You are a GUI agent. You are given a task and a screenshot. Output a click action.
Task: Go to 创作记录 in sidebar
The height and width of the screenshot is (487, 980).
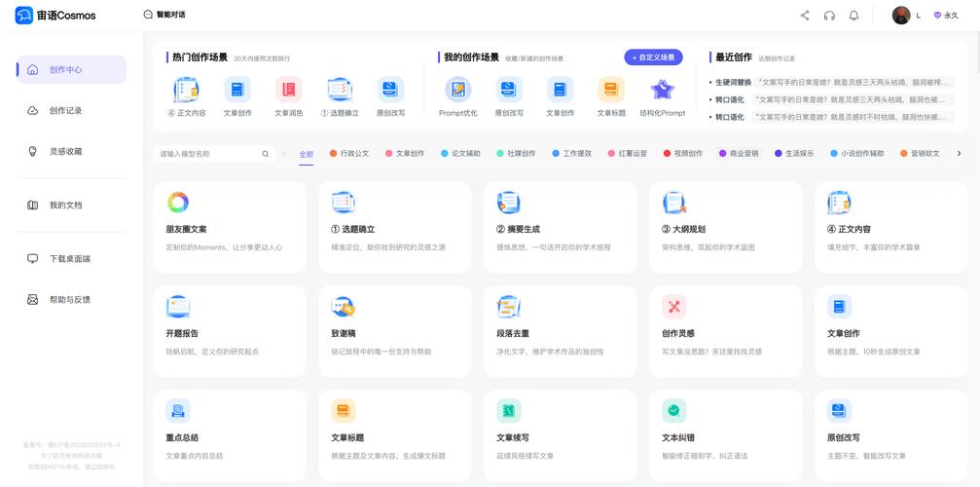tap(65, 111)
